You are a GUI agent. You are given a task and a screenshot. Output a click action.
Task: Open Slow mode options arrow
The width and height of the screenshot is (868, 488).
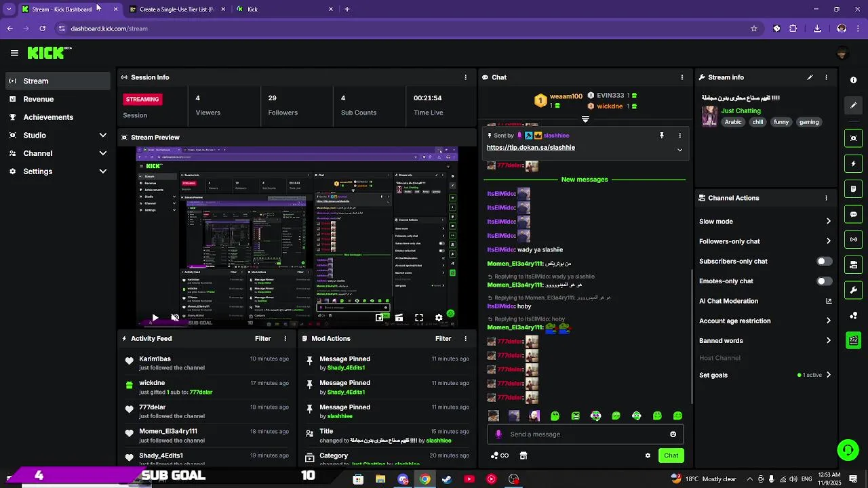pos(828,221)
